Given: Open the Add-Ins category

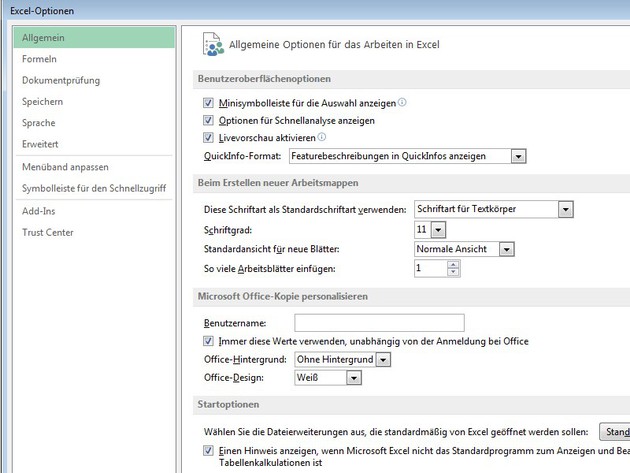Looking at the screenshot, I should coord(94,211).
